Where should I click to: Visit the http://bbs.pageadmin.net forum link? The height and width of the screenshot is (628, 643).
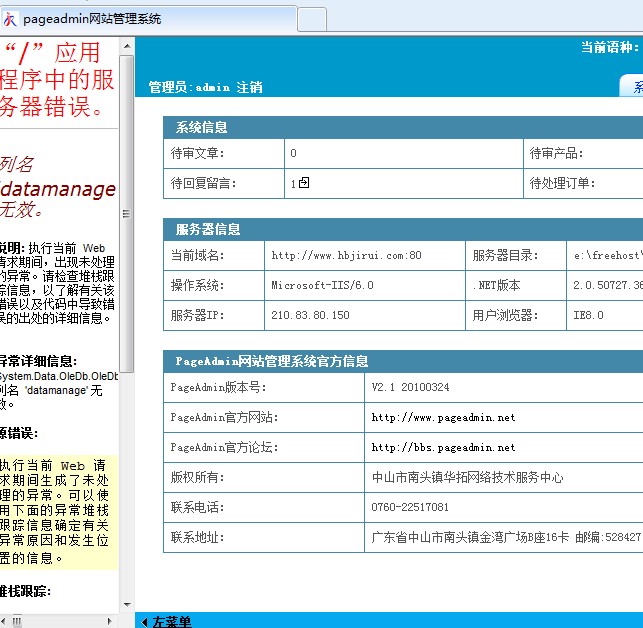[x=443, y=447]
